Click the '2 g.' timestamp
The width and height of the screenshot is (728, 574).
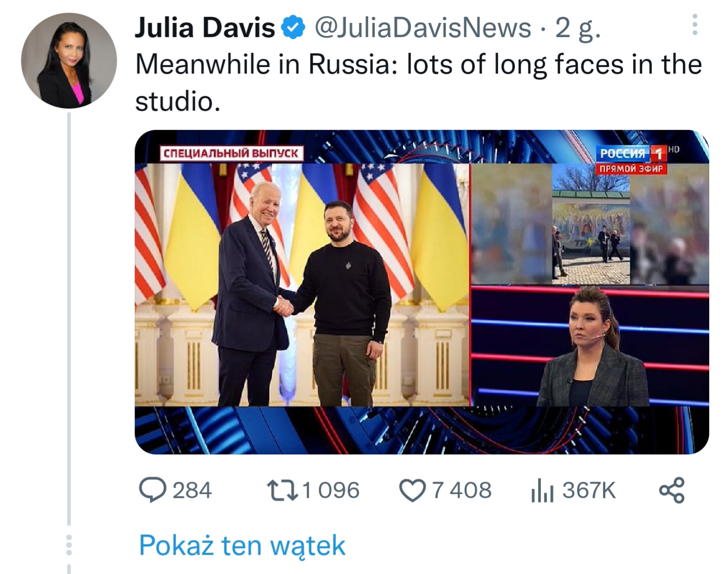coord(578,28)
